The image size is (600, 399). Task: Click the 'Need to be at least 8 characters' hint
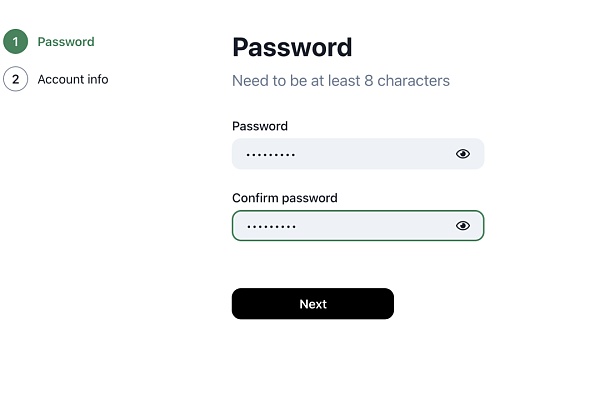click(341, 81)
